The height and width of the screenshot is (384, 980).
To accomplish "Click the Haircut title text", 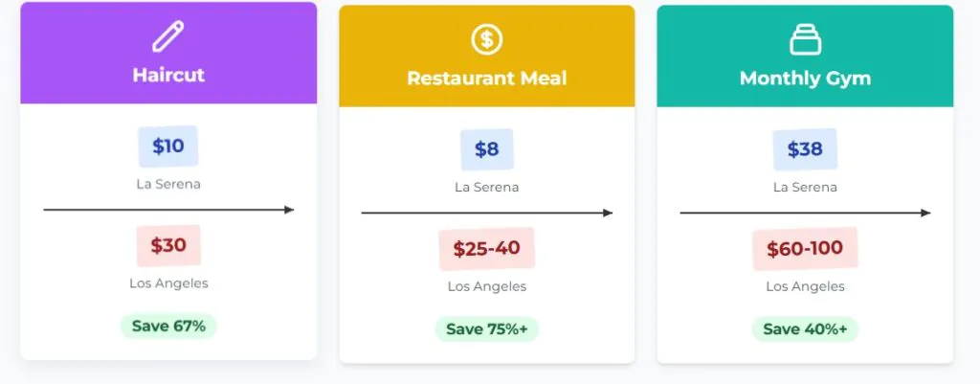I will (x=168, y=75).
